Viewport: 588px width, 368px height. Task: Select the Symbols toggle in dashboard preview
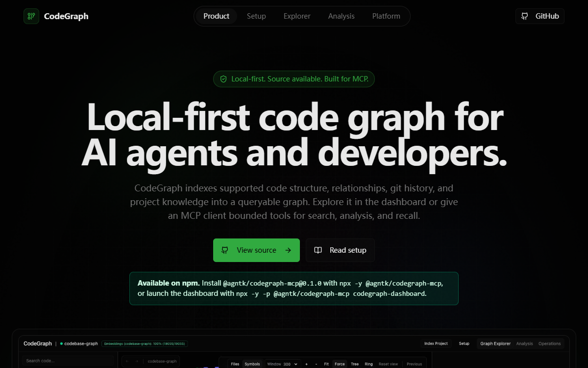[252, 364]
